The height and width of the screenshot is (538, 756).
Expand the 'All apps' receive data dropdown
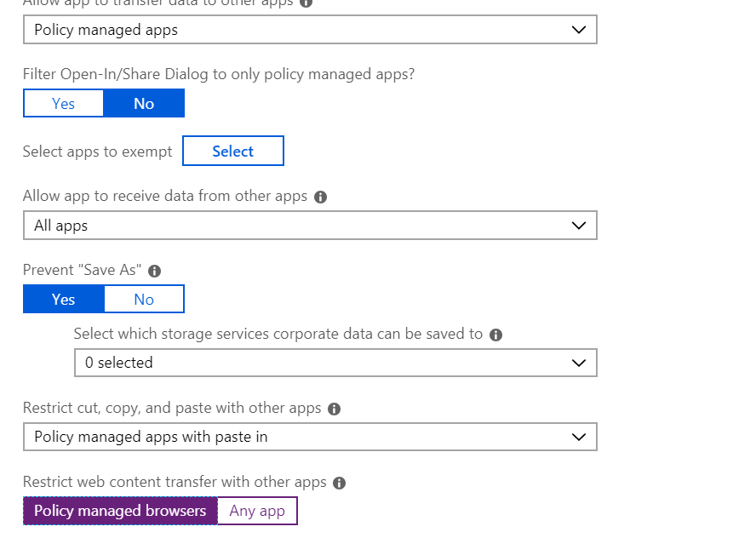(310, 226)
